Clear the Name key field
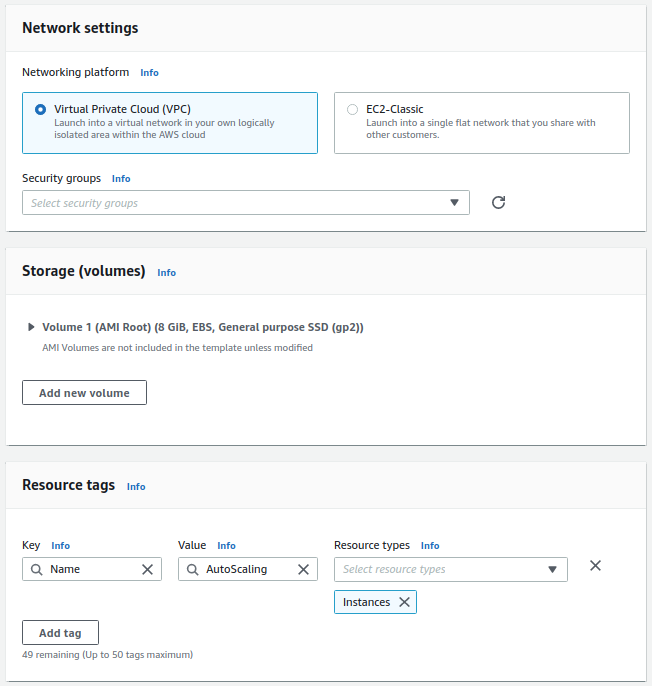This screenshot has height=686, width=652. 147,569
